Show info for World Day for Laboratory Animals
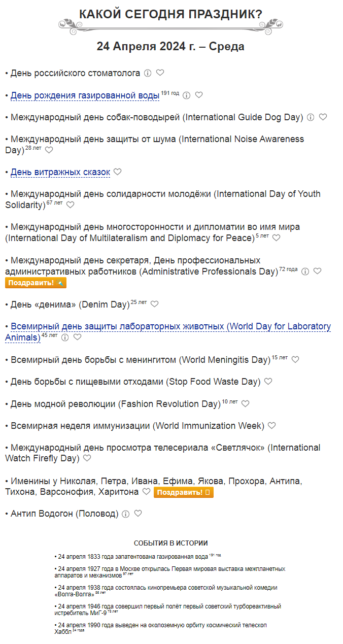 tap(65, 337)
